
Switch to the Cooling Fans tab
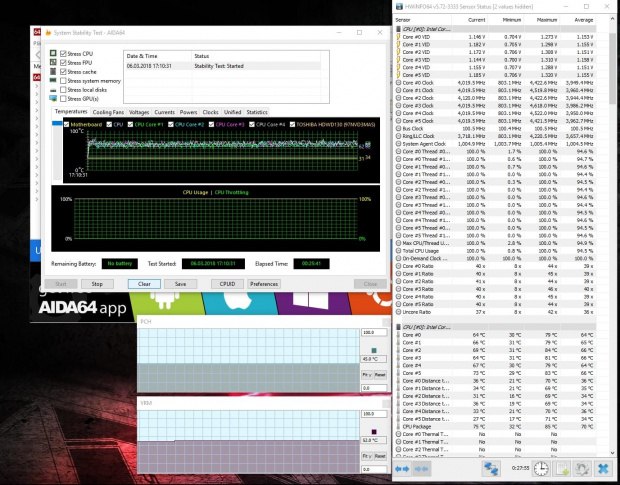108,112
